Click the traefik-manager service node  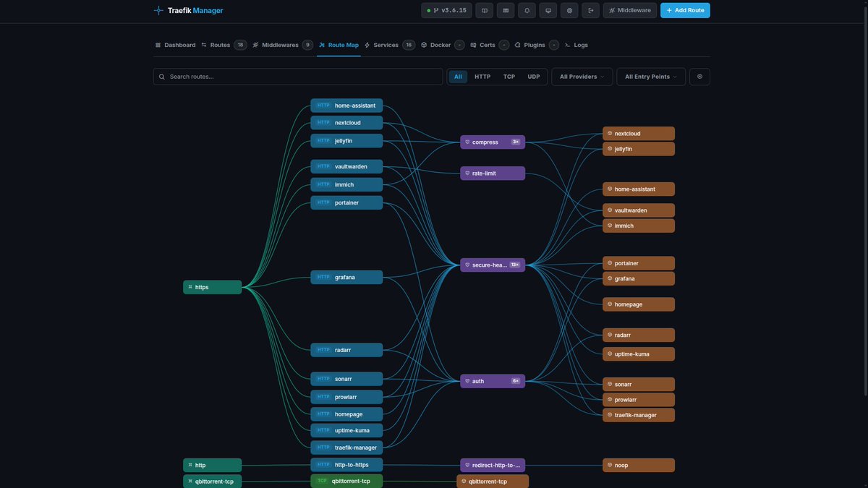(x=639, y=415)
